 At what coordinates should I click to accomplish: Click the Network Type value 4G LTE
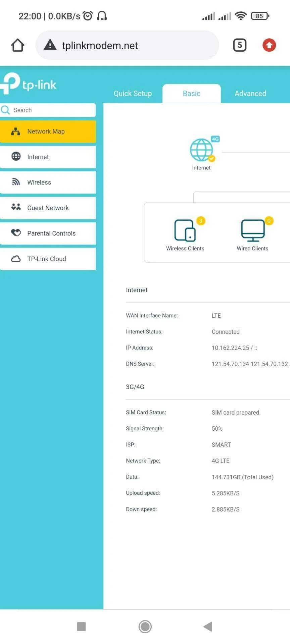coord(221,461)
